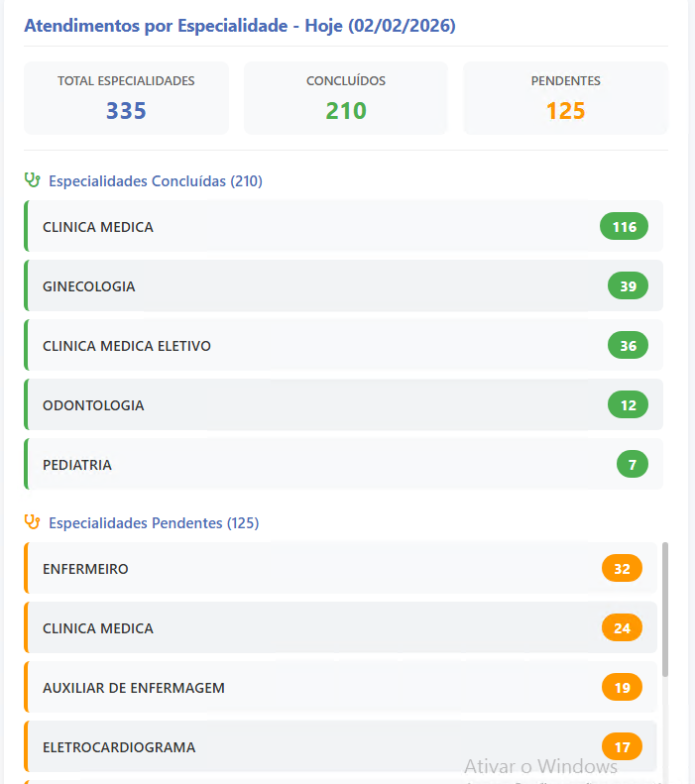Click the green 36 badge for Clinica Medica Eletivo
This screenshot has width=695, height=784.
click(628, 346)
